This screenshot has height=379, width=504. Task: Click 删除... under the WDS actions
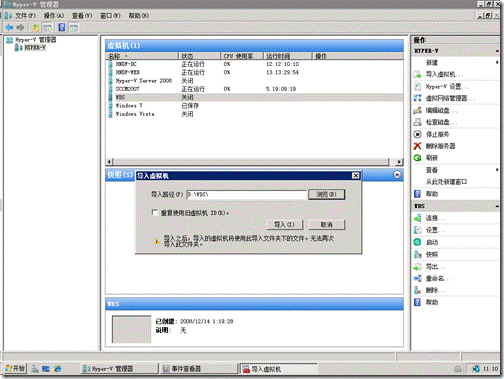click(x=435, y=290)
